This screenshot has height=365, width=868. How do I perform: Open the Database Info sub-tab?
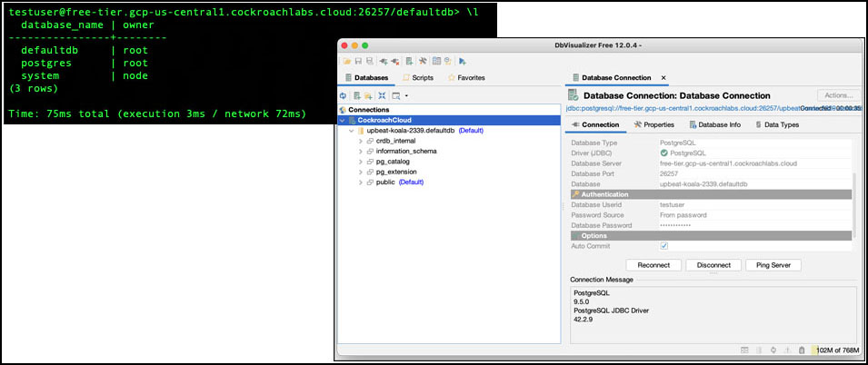(x=714, y=125)
